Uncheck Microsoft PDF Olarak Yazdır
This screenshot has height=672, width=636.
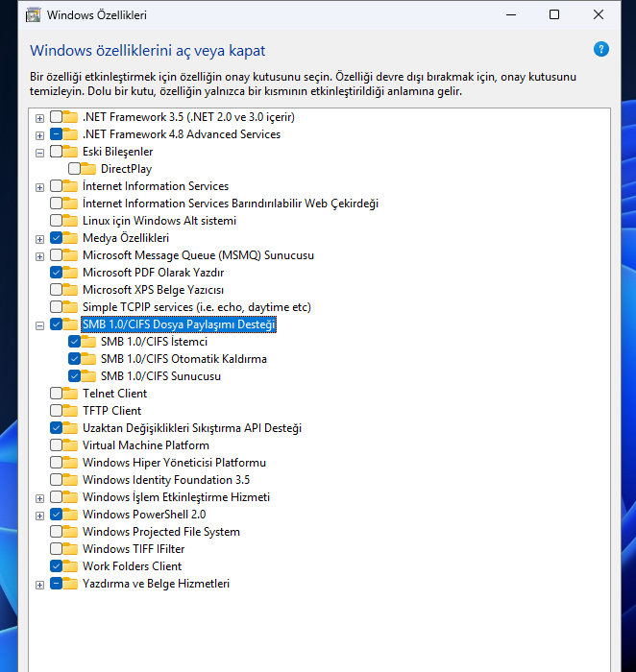point(56,272)
